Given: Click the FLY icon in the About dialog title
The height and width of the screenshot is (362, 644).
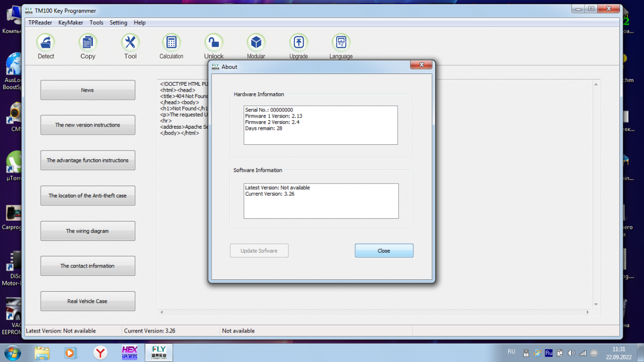Looking at the screenshot, I should click(215, 67).
